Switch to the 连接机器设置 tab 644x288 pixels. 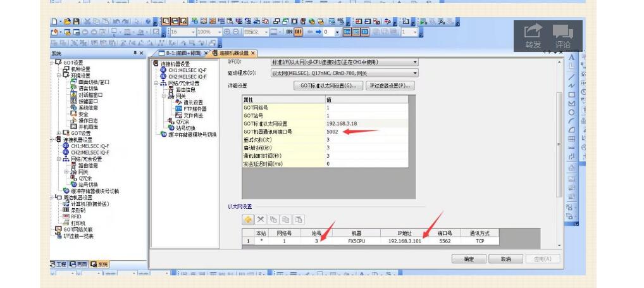(234, 53)
